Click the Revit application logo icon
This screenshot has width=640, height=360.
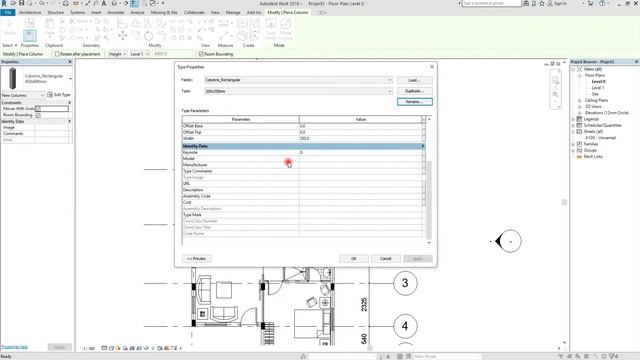tap(4, 3)
